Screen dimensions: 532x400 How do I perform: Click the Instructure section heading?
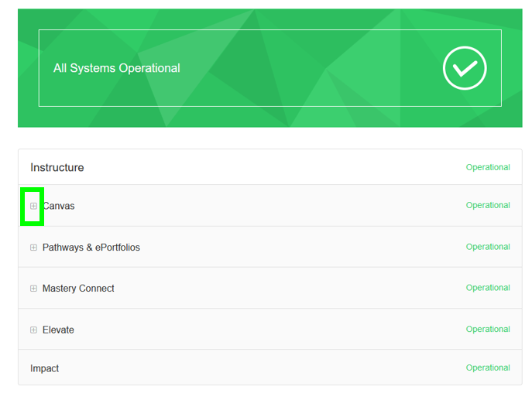point(57,167)
